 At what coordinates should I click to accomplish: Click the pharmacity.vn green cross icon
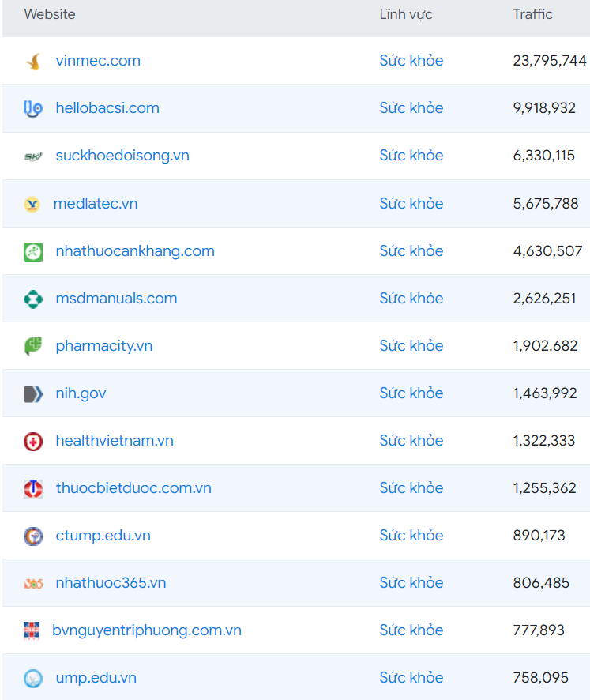coord(33,346)
